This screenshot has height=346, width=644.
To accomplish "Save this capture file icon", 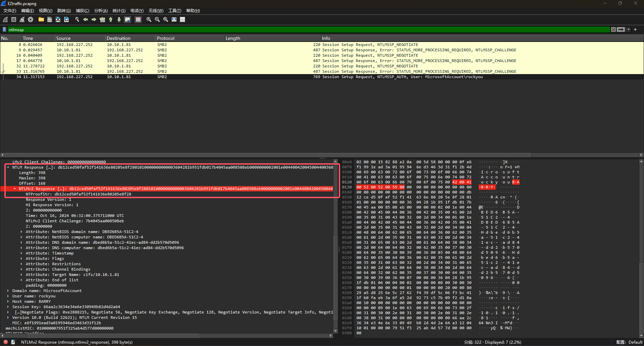I will 49,19.
